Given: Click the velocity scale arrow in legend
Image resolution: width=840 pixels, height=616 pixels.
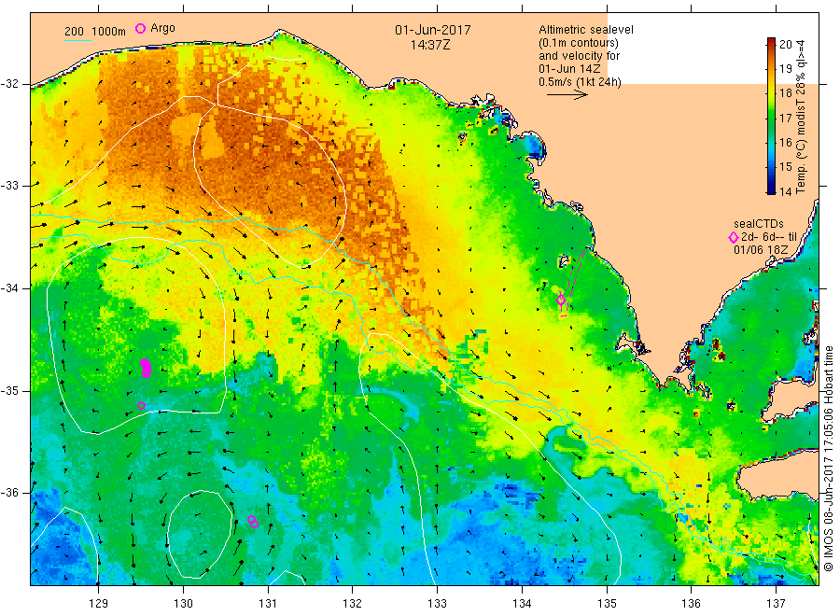Looking at the screenshot, I should click(x=567, y=95).
